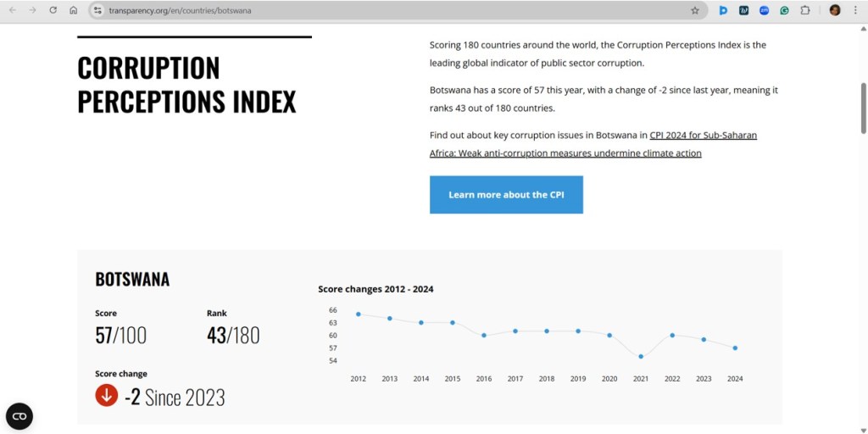The image size is (868, 434).
Task: Open the Chrome profile avatar
Action: point(835,10)
